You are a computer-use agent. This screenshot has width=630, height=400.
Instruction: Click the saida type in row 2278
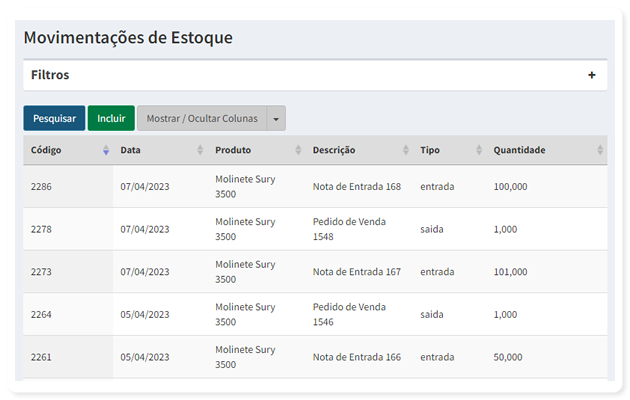(432, 229)
